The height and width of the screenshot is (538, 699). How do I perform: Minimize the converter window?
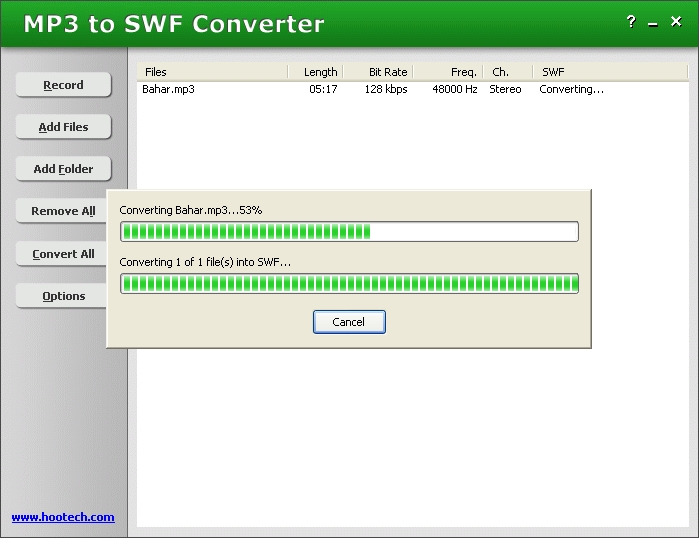(653, 22)
